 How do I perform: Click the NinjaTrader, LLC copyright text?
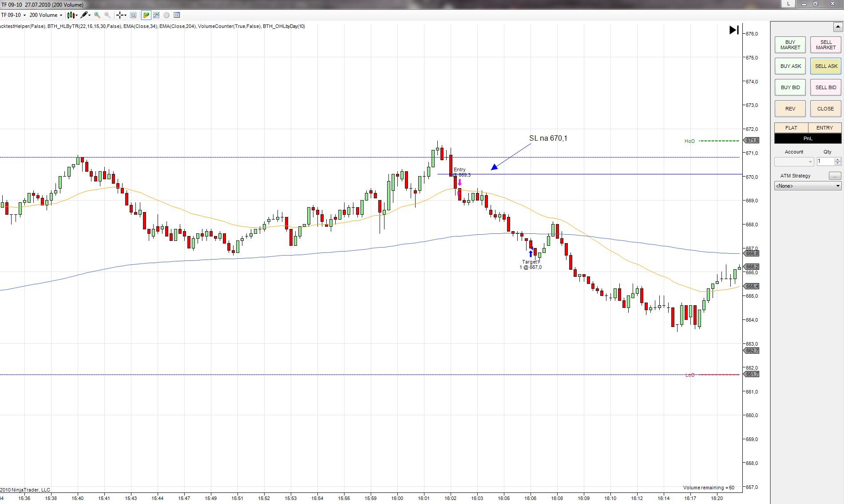(x=25, y=490)
